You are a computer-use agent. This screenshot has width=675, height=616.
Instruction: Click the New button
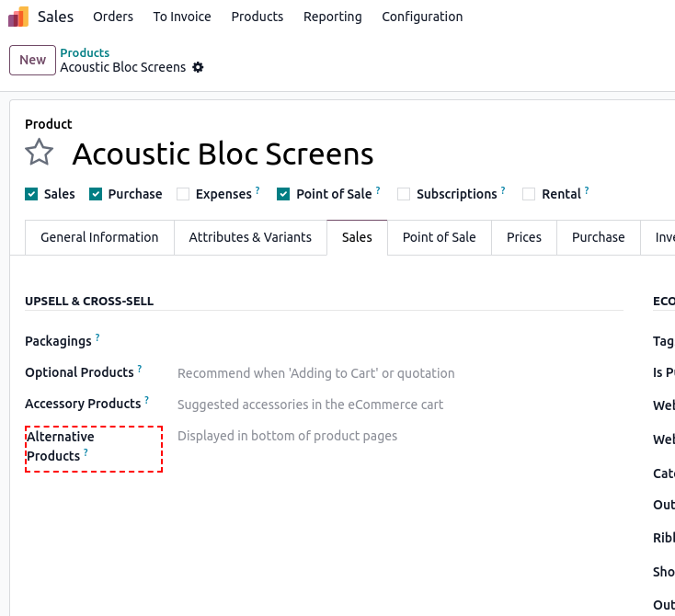[32, 60]
